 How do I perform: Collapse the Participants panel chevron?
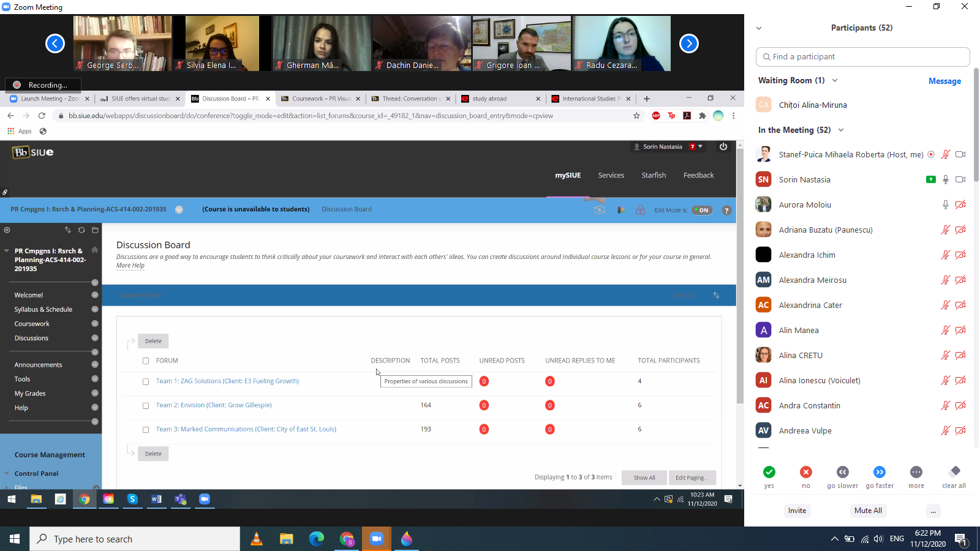759,28
